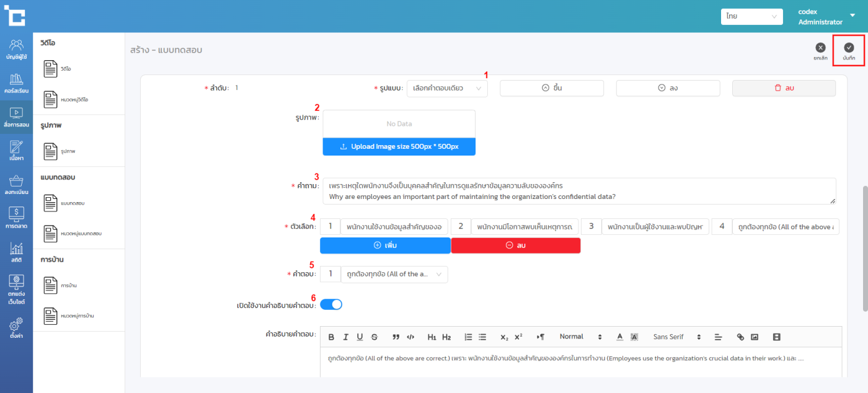Click into the คำถาม question text area
The height and width of the screenshot is (393, 868).
(578, 191)
